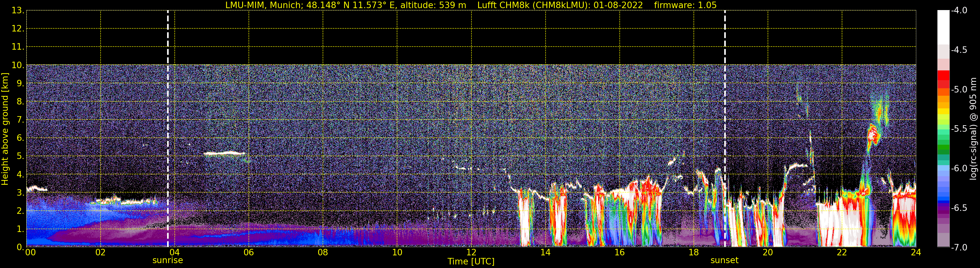Click the '1.' height tick label

[20, 229]
